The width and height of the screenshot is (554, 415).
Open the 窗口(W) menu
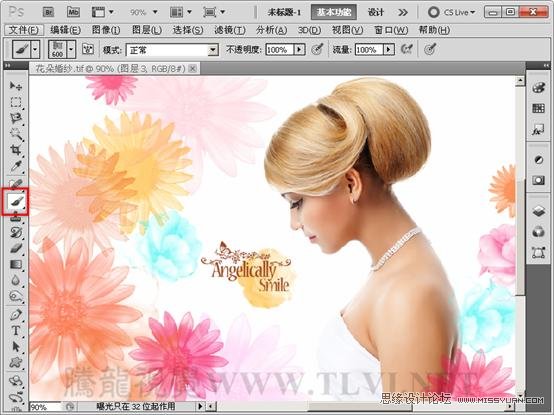click(391, 30)
